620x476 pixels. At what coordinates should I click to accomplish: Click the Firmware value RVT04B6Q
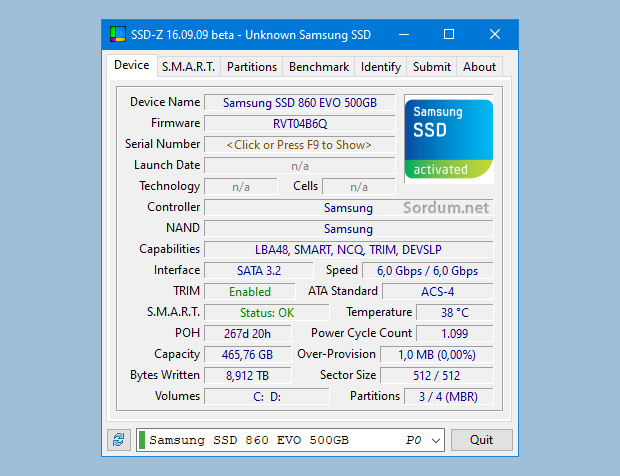point(300,124)
